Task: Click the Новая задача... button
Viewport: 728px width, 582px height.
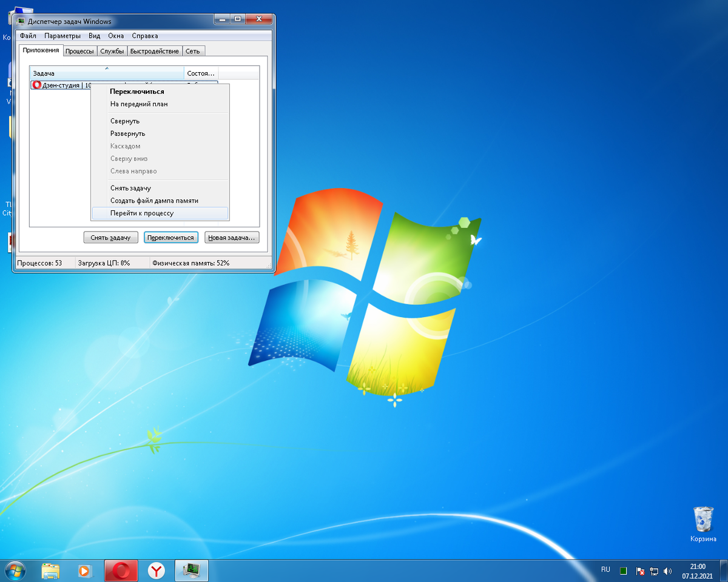Action: pos(232,238)
